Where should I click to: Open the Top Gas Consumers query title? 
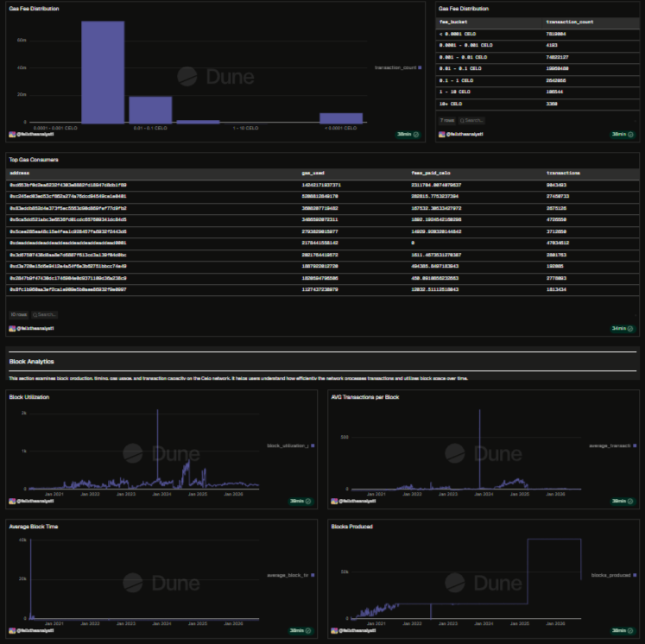[34, 160]
